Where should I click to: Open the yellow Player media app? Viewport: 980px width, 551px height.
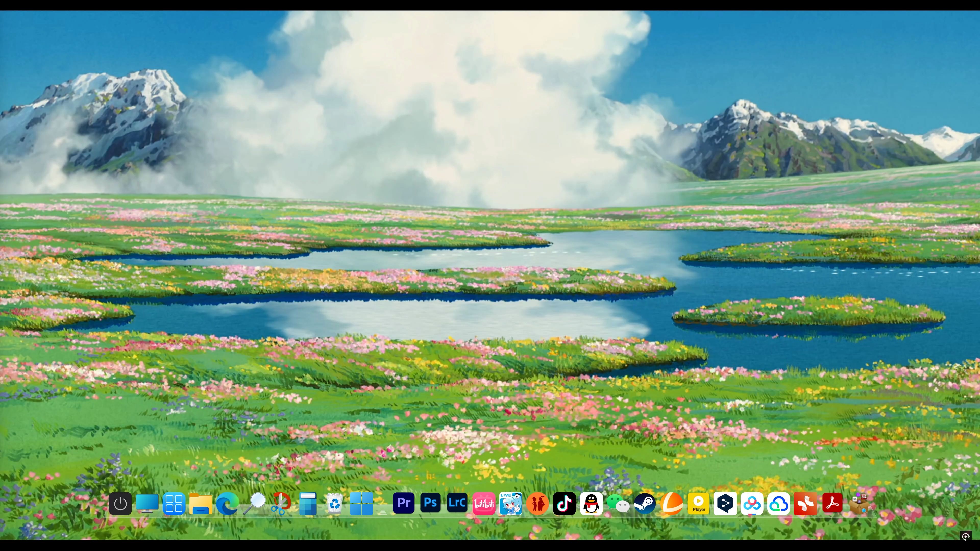699,503
